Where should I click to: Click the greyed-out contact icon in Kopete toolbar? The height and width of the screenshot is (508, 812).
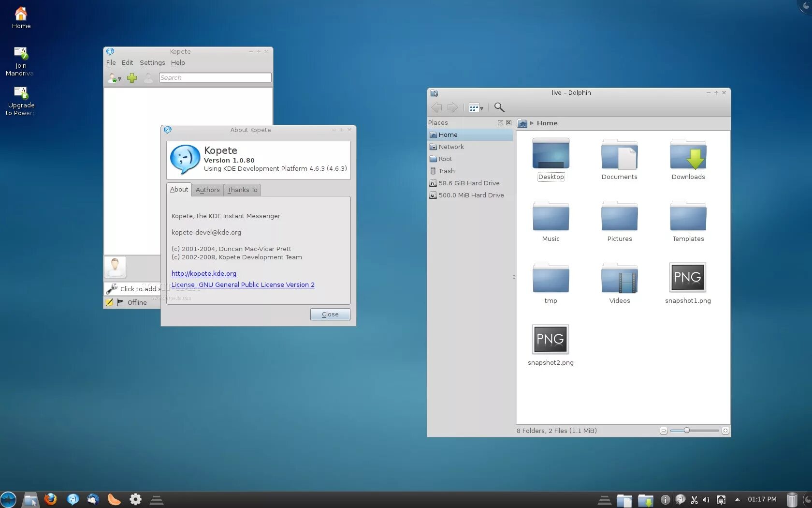click(148, 78)
